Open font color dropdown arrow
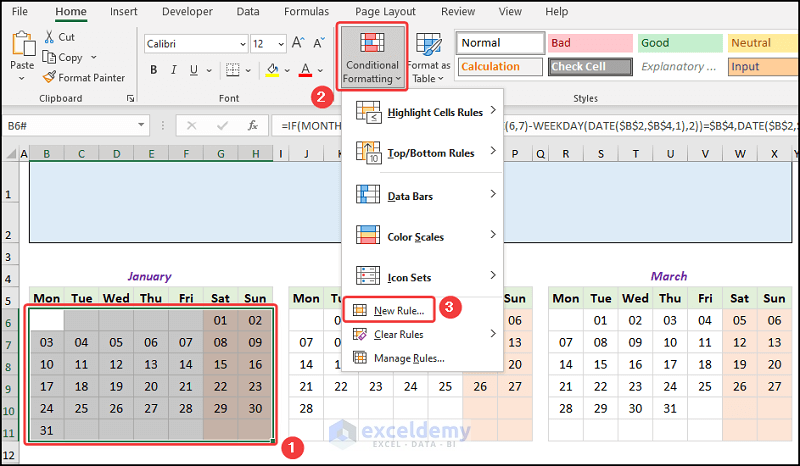 tap(320, 70)
